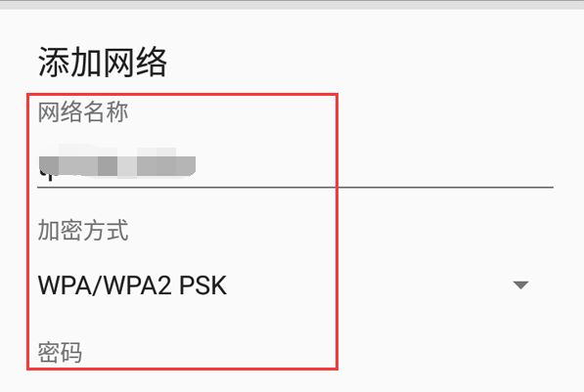Click the last blurred block of the SSID
This screenshot has height=392, width=584.
coord(186,165)
